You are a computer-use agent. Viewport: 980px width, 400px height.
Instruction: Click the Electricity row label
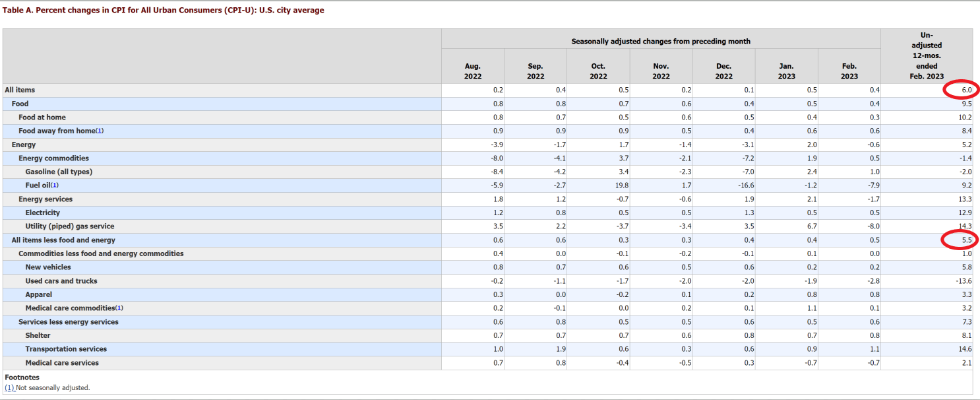click(42, 213)
